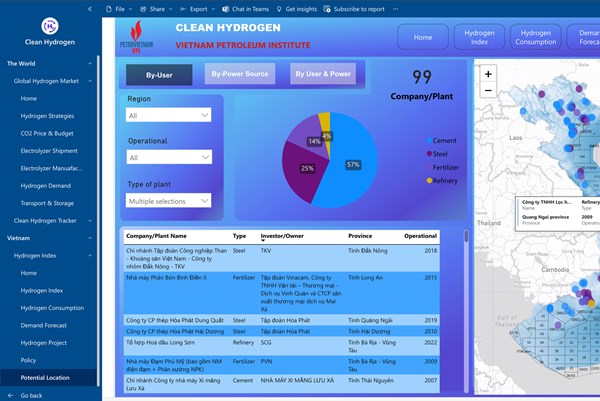Click the Clean Hydrogen app logo
600x401 pixels.
[x=49, y=28]
